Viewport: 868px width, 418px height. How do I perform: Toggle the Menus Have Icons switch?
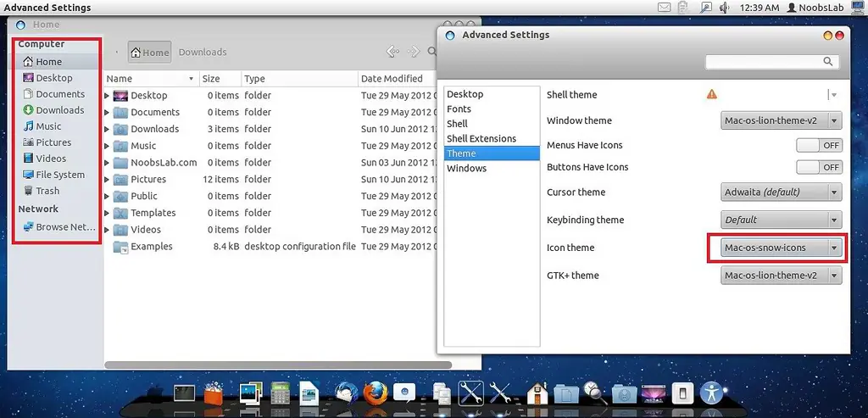click(820, 146)
